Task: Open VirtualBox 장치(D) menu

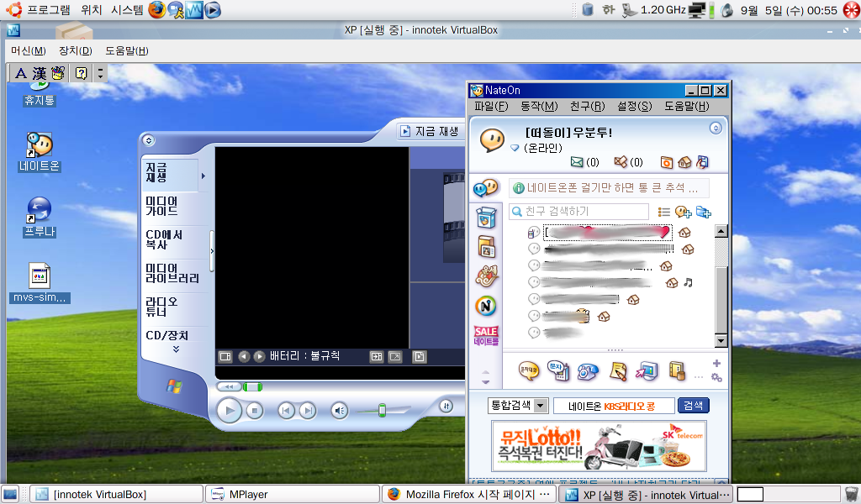Action: click(x=75, y=50)
